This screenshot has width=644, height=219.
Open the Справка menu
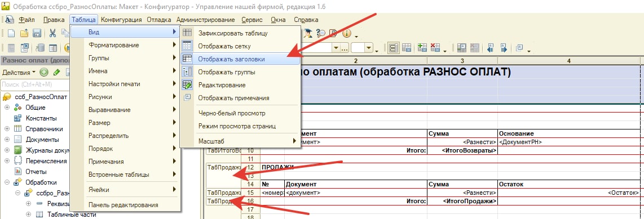pyautogui.click(x=306, y=20)
